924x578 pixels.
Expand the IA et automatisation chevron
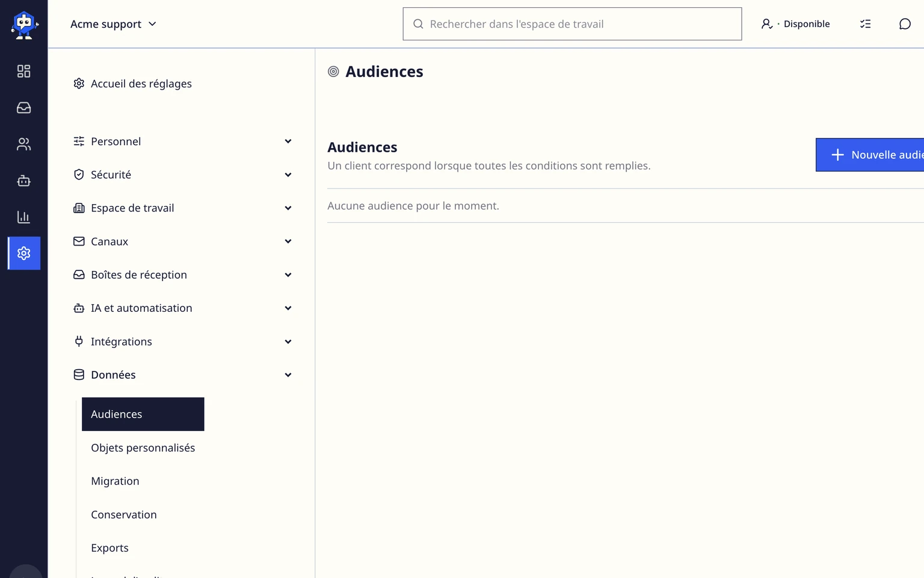[x=288, y=308]
